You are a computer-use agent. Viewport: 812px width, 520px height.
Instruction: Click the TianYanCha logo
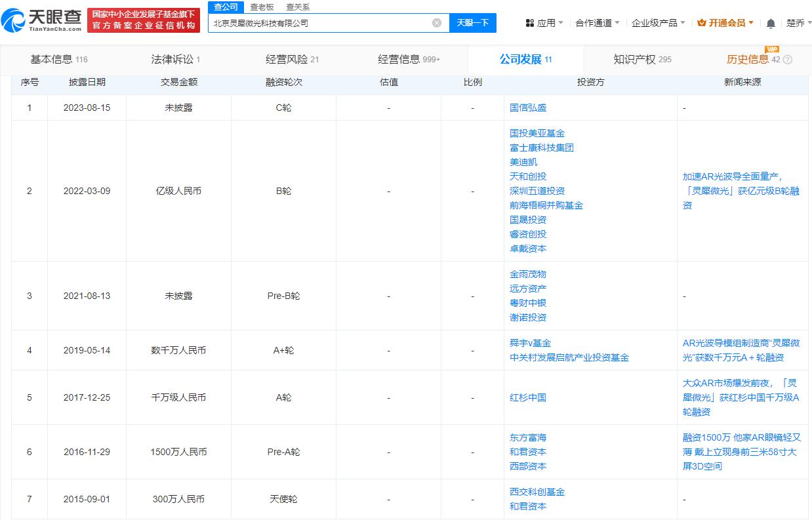point(41,20)
